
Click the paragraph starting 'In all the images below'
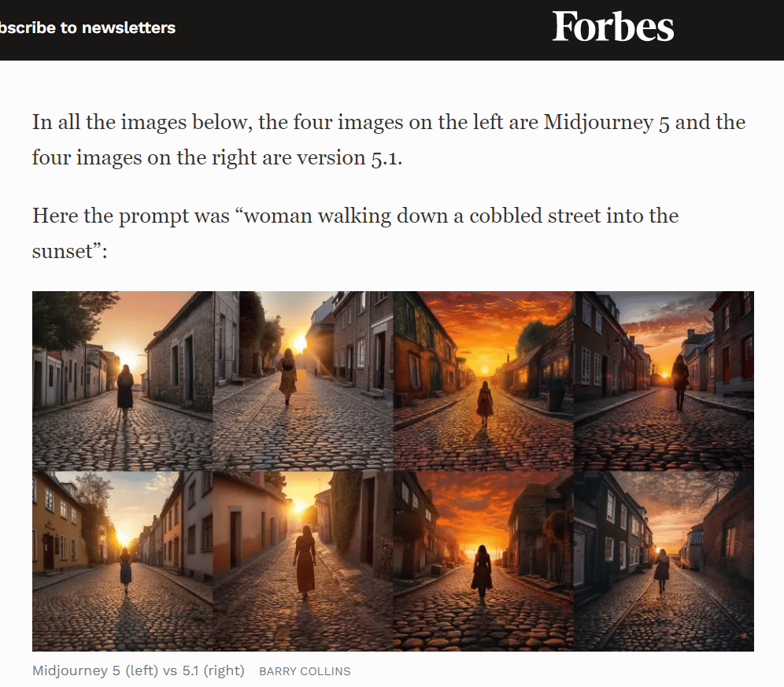point(389,140)
